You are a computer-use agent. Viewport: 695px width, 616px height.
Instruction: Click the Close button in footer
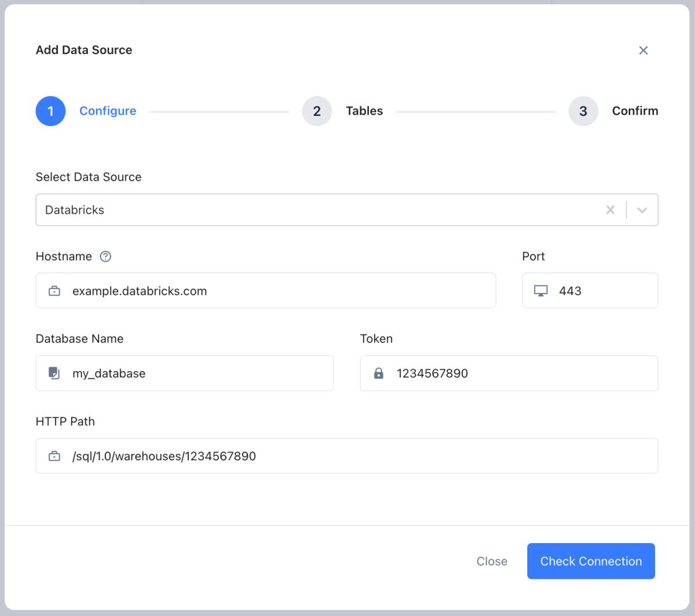[x=492, y=561]
